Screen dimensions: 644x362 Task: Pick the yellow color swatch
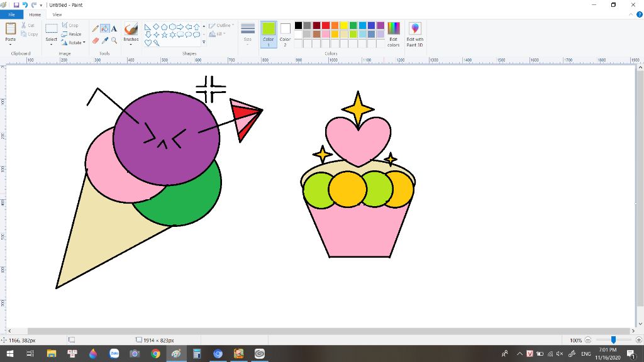pyautogui.click(x=344, y=25)
